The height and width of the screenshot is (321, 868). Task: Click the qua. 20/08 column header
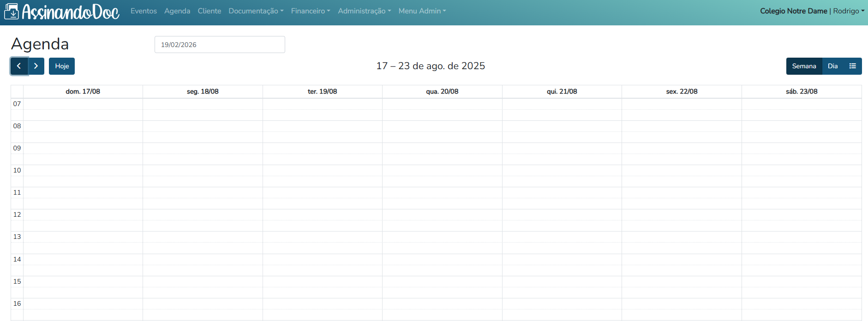[x=442, y=91]
